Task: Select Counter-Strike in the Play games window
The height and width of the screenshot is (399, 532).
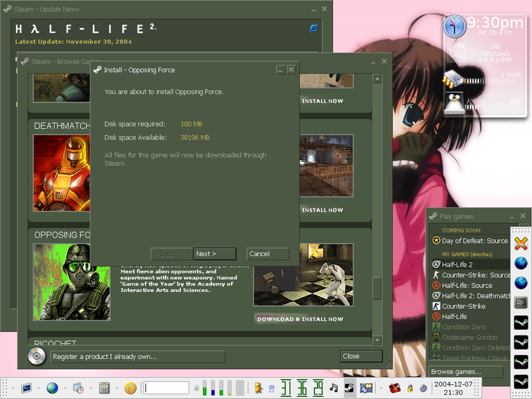Action: (460, 306)
